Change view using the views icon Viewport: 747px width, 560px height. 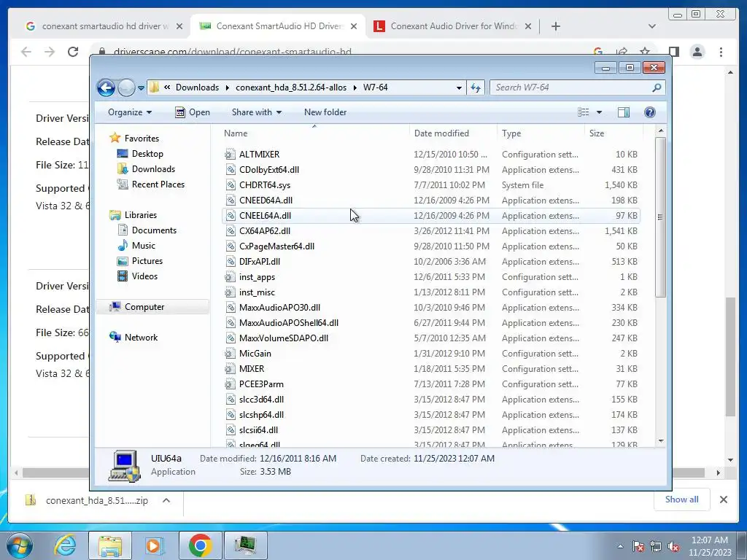584,112
